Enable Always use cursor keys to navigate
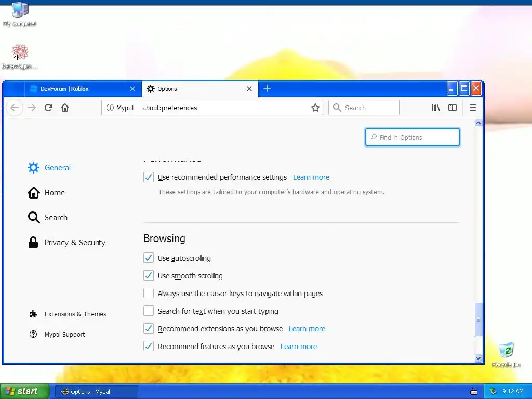Viewport: 532px width, 399px height. [x=149, y=293]
